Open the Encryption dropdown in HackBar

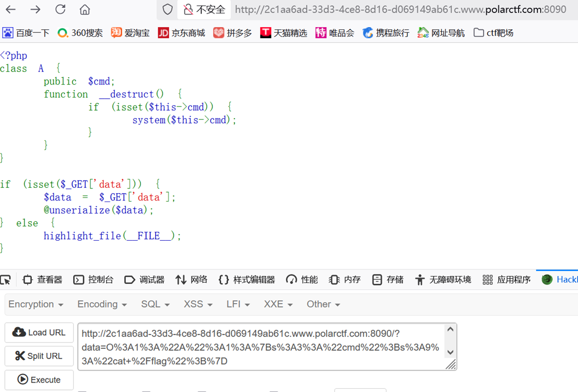[34, 304]
